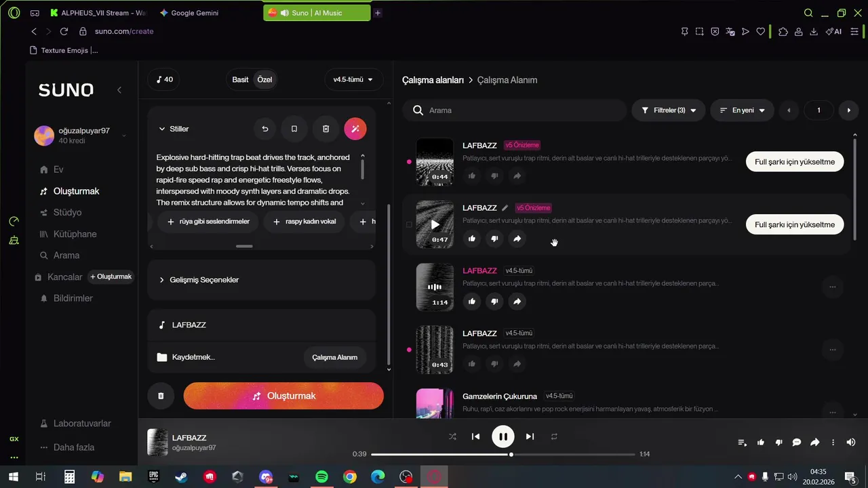Click + Oluşturmak next to Kancalar
The image size is (868, 488).
(x=111, y=277)
